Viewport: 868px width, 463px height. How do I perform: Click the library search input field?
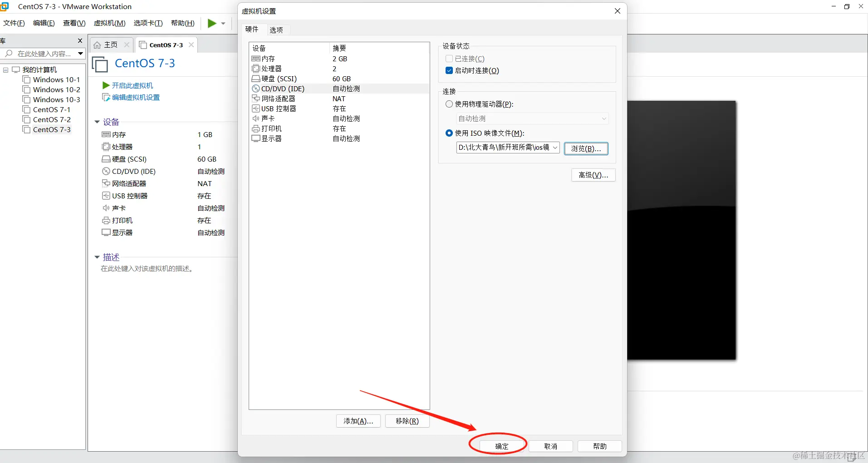[x=44, y=54]
